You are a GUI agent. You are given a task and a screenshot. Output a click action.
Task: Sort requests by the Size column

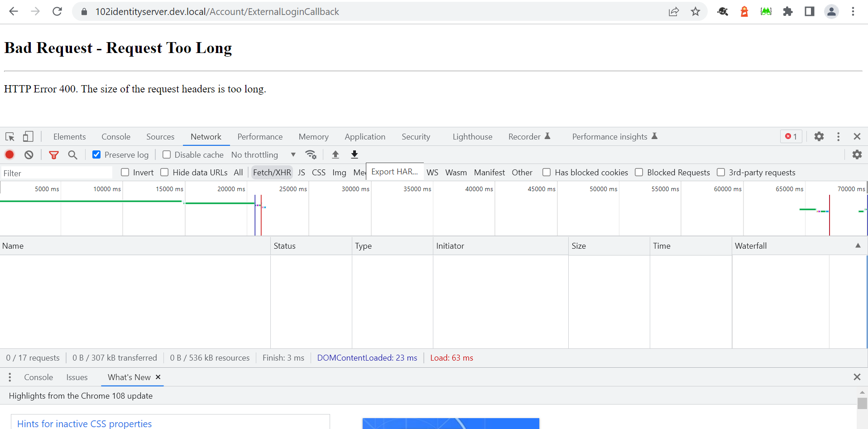(609, 246)
